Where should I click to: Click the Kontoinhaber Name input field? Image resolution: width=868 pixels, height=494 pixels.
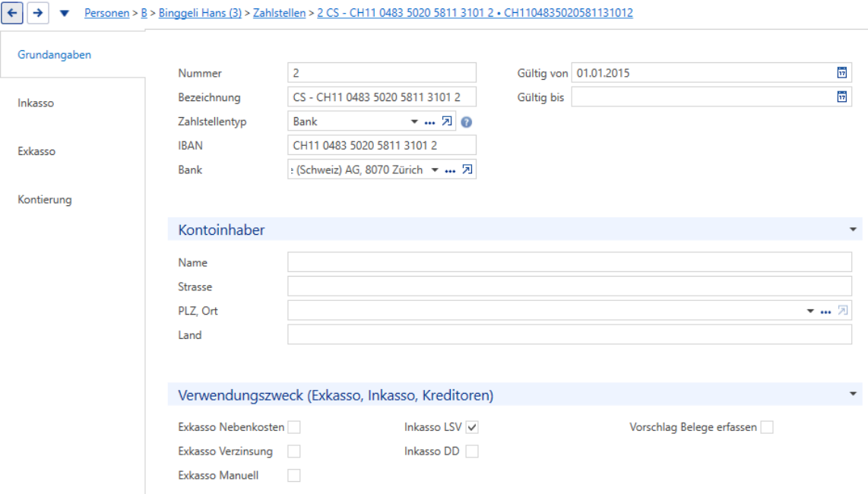(x=569, y=262)
